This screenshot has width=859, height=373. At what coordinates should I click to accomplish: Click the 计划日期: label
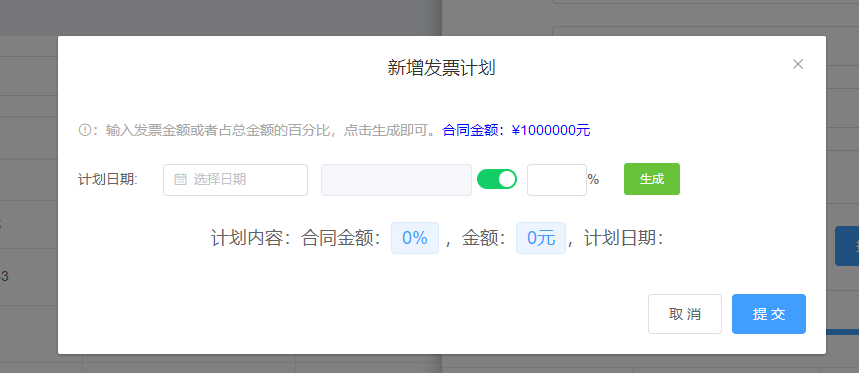coord(108,180)
